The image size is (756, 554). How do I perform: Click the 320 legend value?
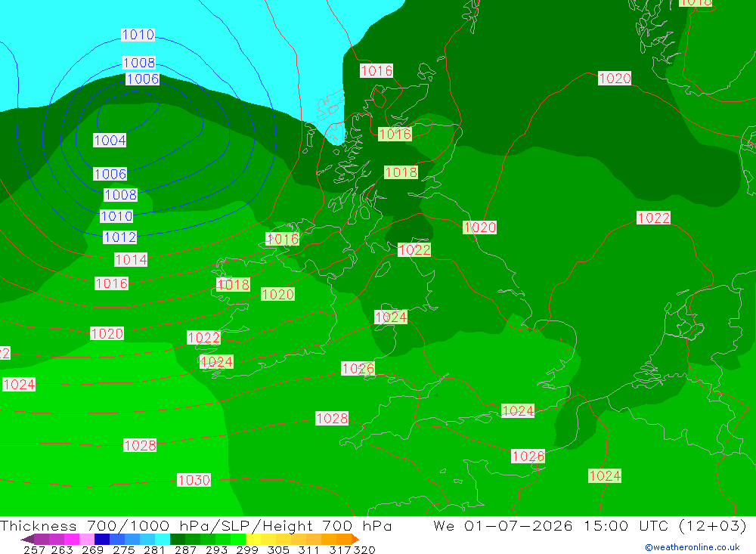click(x=364, y=549)
